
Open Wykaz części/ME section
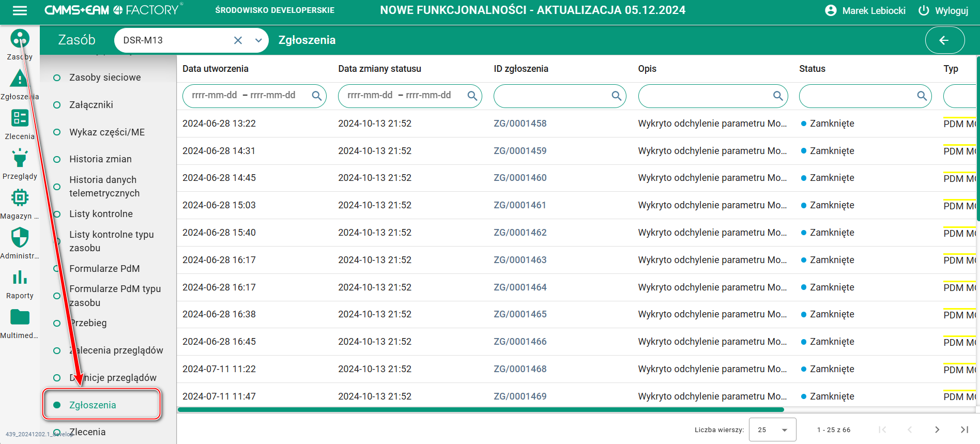click(x=107, y=132)
